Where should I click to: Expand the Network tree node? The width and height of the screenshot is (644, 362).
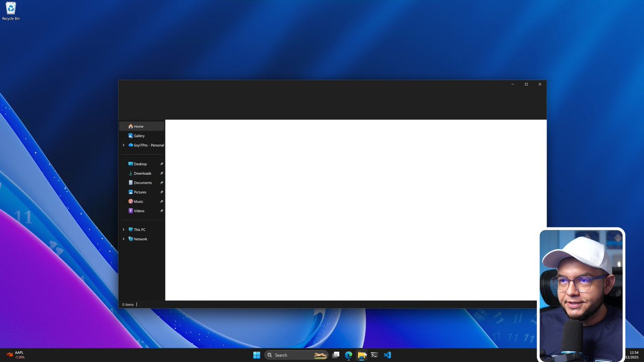[123, 239]
